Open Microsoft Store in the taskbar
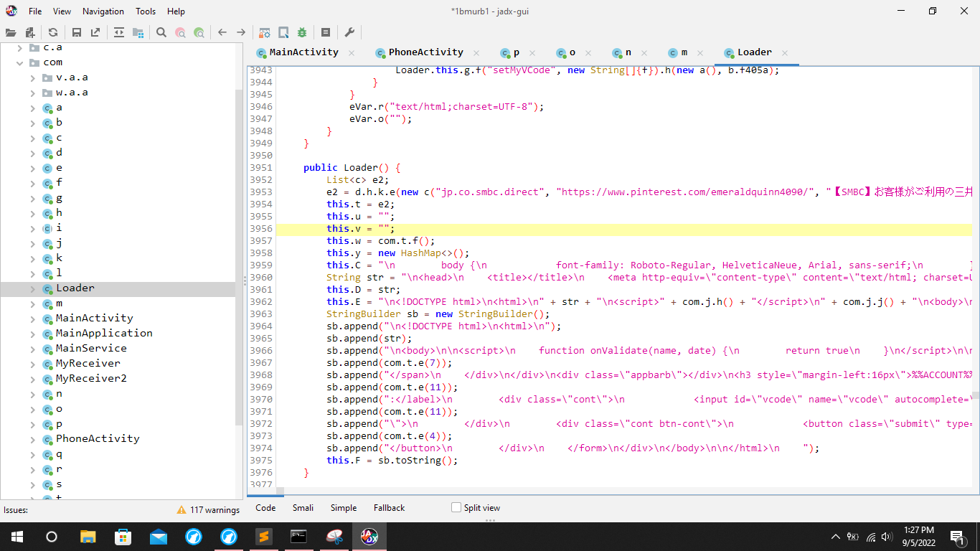This screenshot has height=551, width=980. (x=123, y=536)
